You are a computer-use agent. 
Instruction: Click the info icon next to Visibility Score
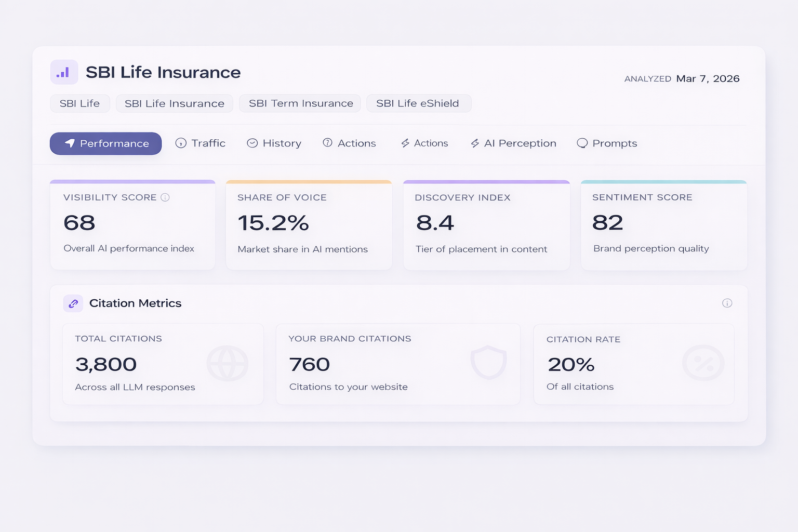[x=165, y=197]
